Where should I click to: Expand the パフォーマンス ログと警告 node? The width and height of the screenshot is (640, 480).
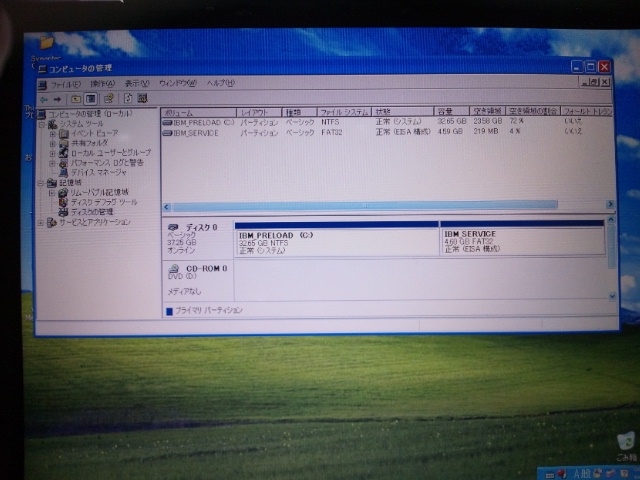(52, 163)
